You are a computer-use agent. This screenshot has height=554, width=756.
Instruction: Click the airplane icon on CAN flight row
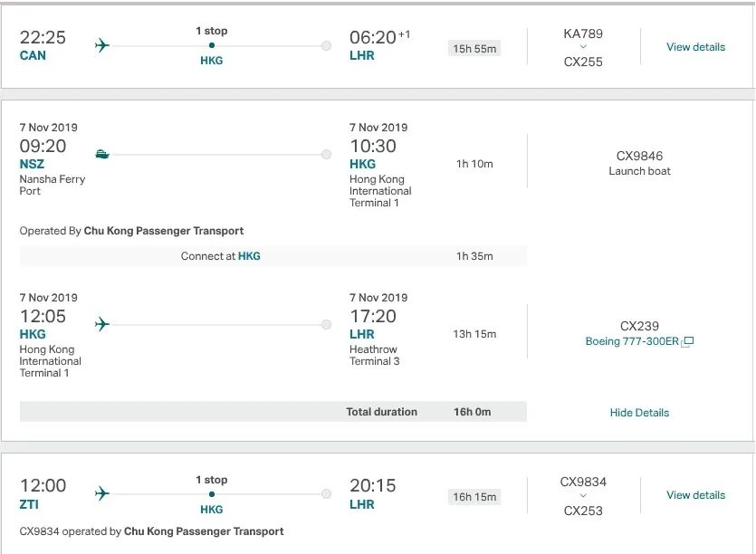[101, 45]
